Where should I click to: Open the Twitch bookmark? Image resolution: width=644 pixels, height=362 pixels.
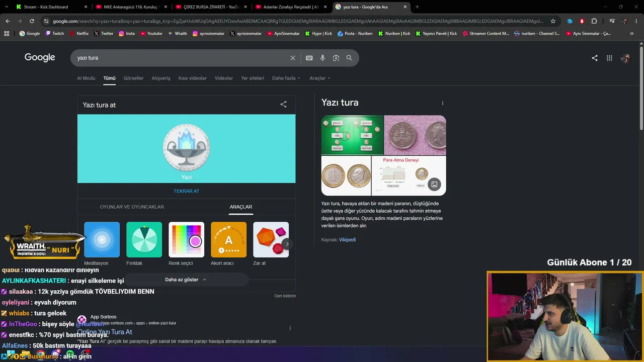(x=55, y=34)
